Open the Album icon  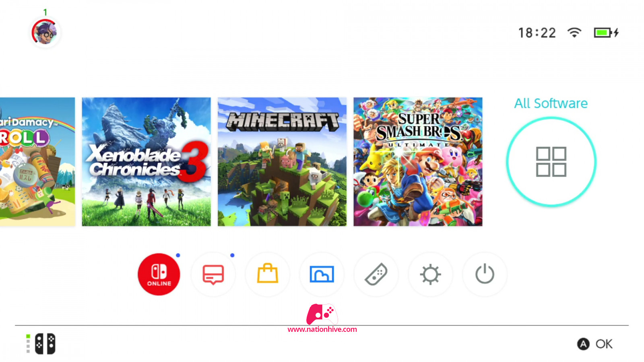coord(322,274)
